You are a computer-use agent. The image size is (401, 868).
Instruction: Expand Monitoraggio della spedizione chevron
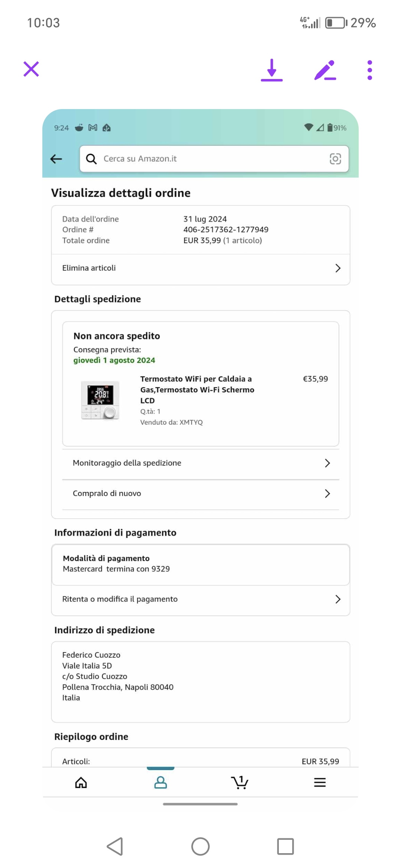[327, 463]
